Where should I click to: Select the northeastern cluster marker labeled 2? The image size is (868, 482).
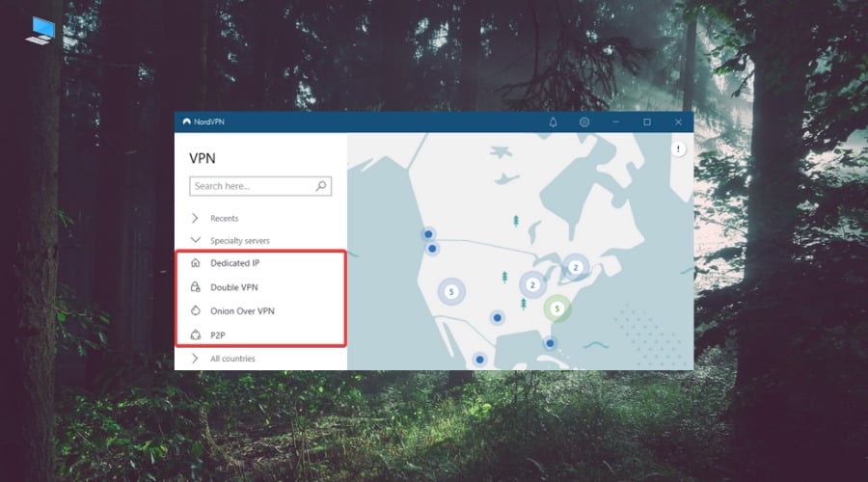[x=575, y=267]
